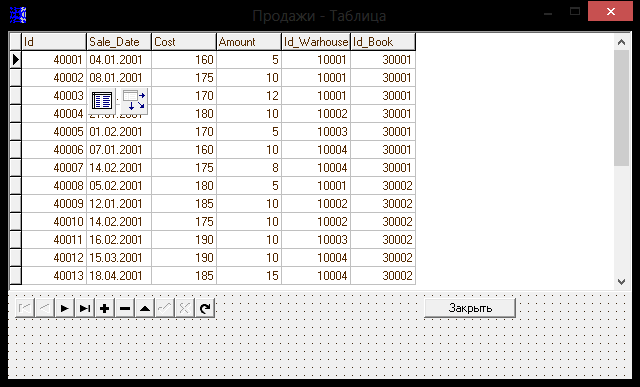Select date cell 01.02.2001
The image size is (640, 387).
coord(119,131)
